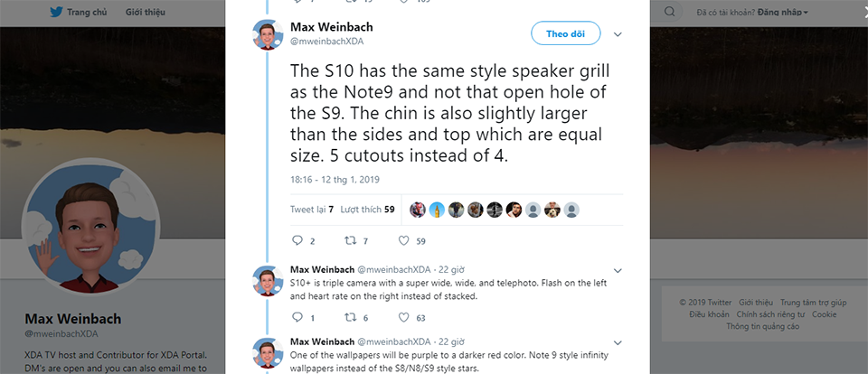Follow Max Weinbach with Theo dõi button
The height and width of the screenshot is (374, 868).
point(565,33)
